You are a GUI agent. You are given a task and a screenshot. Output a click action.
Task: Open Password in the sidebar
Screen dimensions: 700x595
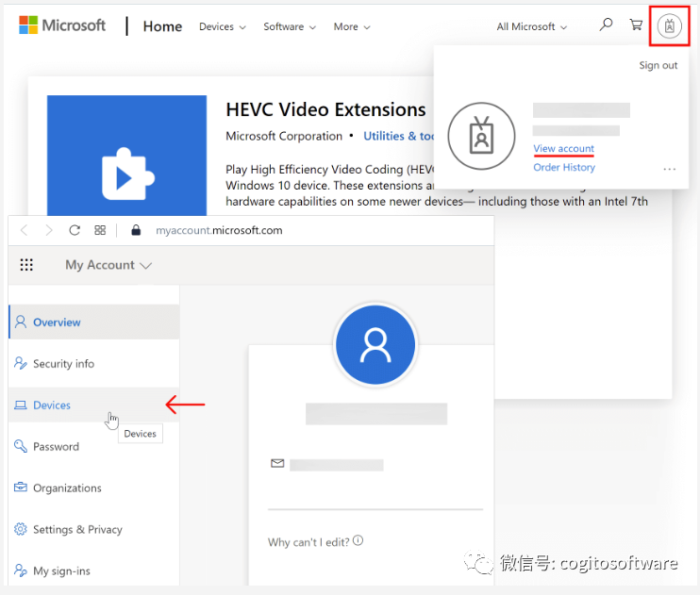tap(93, 446)
